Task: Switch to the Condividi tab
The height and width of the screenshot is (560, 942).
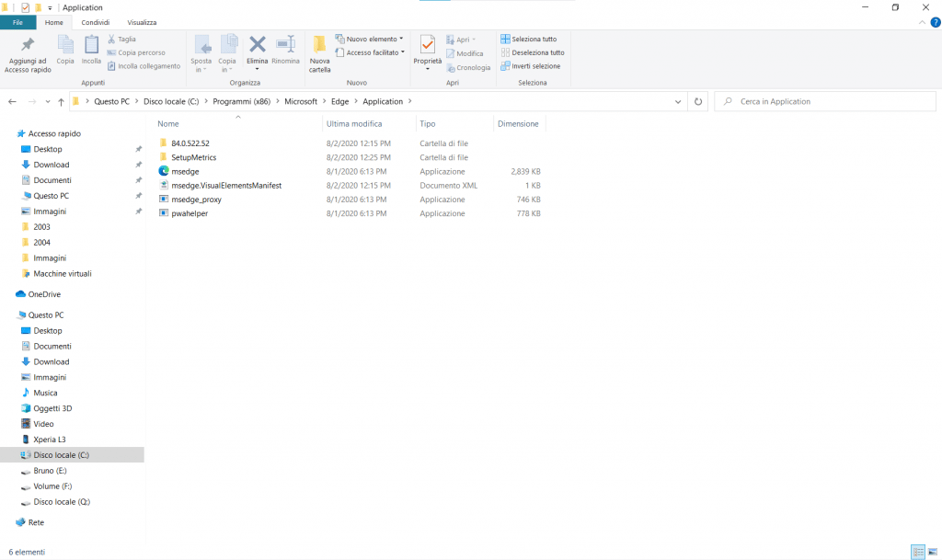Action: pyautogui.click(x=96, y=22)
